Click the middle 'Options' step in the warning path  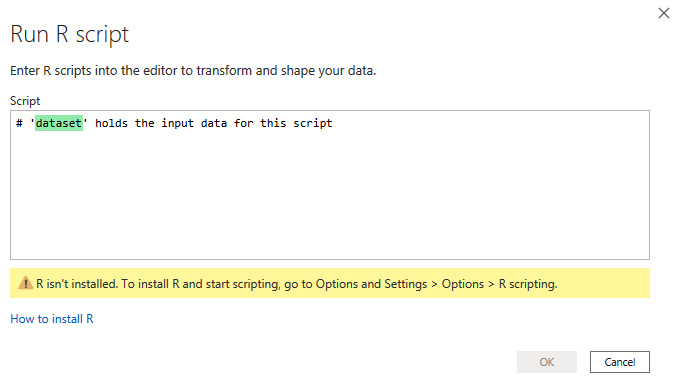pos(462,284)
